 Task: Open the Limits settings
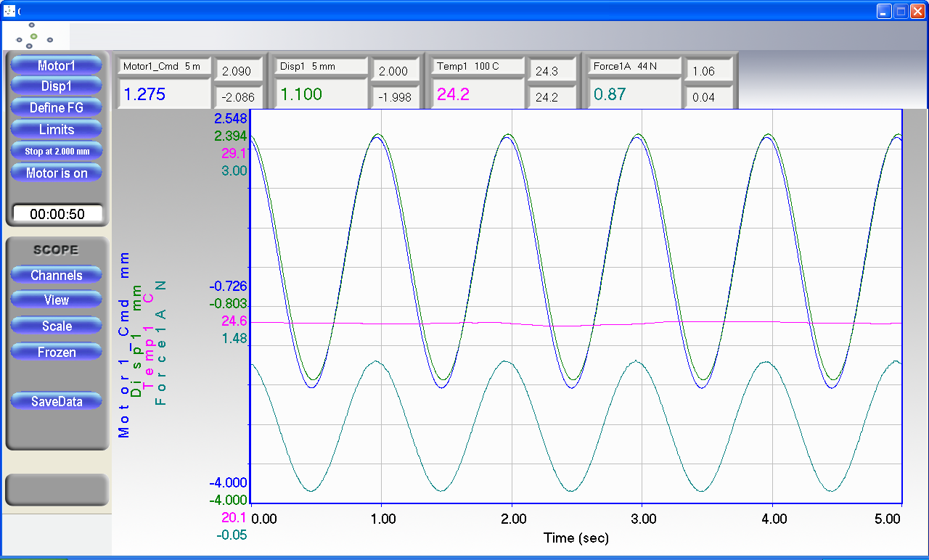click(57, 130)
